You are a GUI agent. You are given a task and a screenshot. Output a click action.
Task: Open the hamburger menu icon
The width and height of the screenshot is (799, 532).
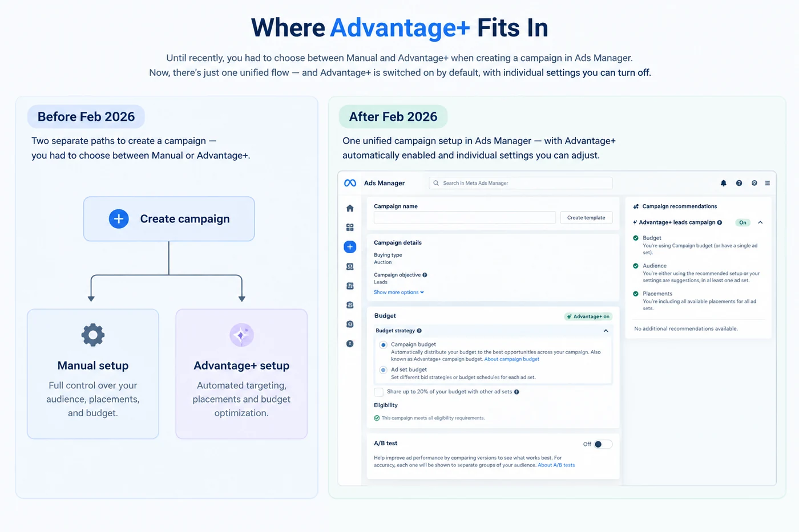[x=768, y=183]
